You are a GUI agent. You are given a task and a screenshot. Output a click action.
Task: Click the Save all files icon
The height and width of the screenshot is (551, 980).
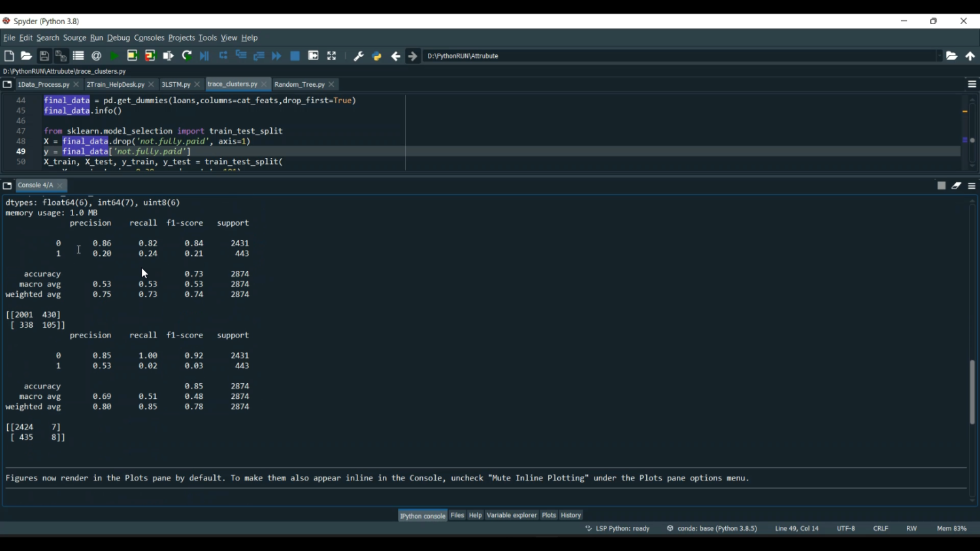(x=61, y=56)
